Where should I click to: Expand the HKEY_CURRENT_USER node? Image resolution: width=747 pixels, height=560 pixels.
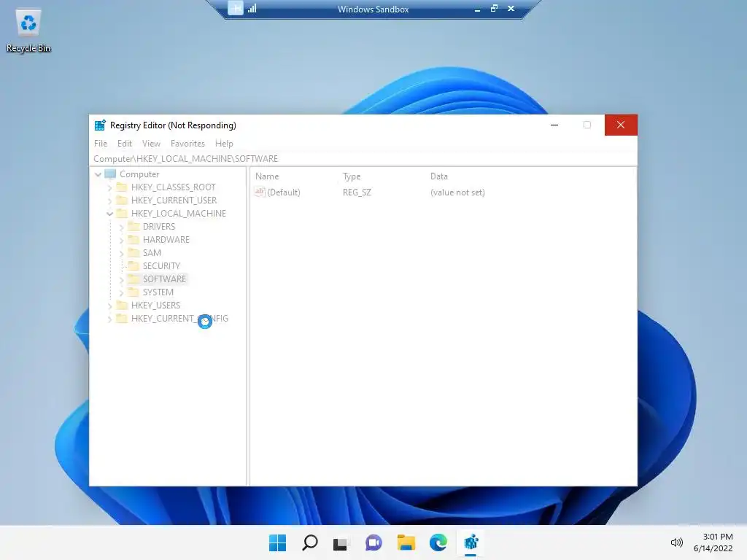pyautogui.click(x=109, y=201)
